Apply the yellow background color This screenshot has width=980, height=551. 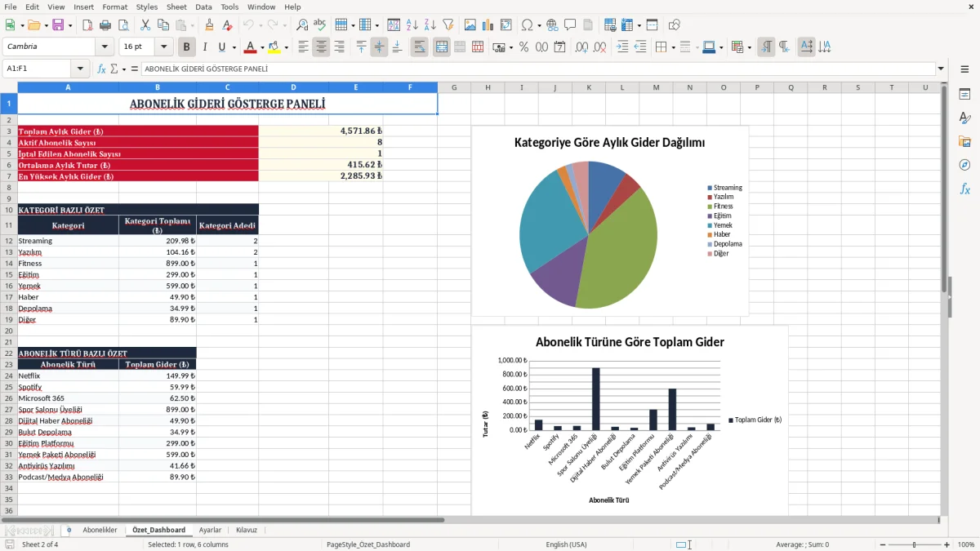275,47
